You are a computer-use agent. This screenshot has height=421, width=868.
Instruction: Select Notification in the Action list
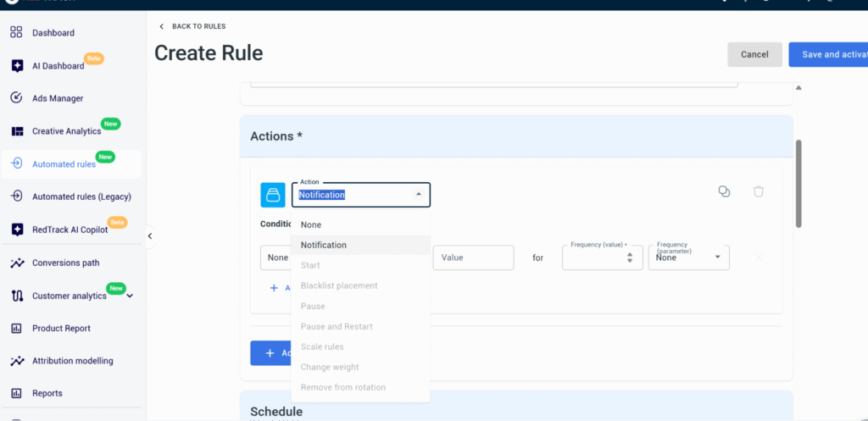coord(360,245)
